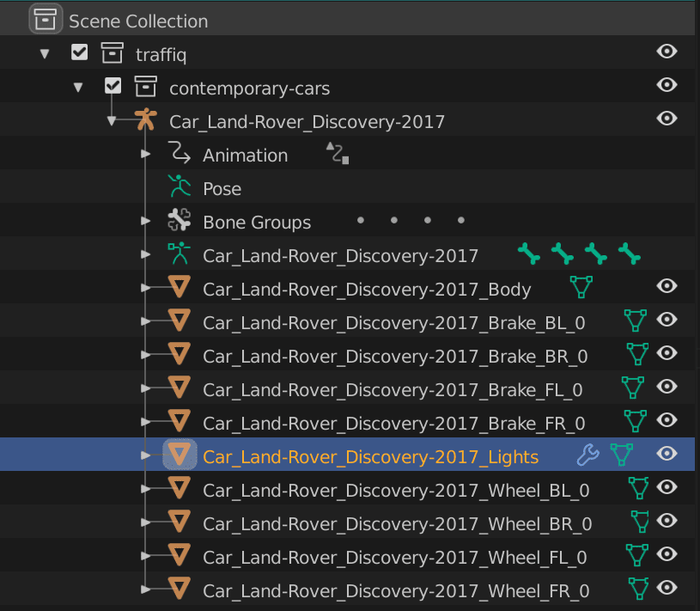This screenshot has height=611, width=700.
Task: Uncheck the contemporary-cars collection checkbox
Action: pos(113,87)
